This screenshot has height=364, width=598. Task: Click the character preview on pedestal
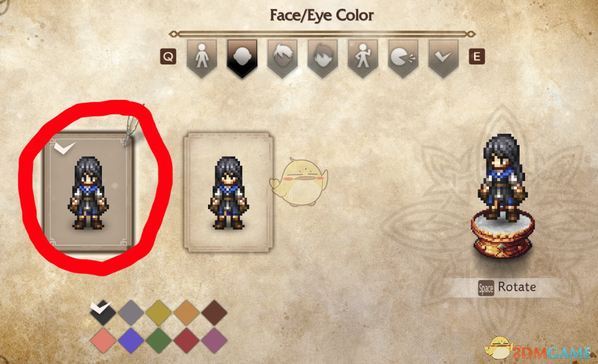pos(503,196)
